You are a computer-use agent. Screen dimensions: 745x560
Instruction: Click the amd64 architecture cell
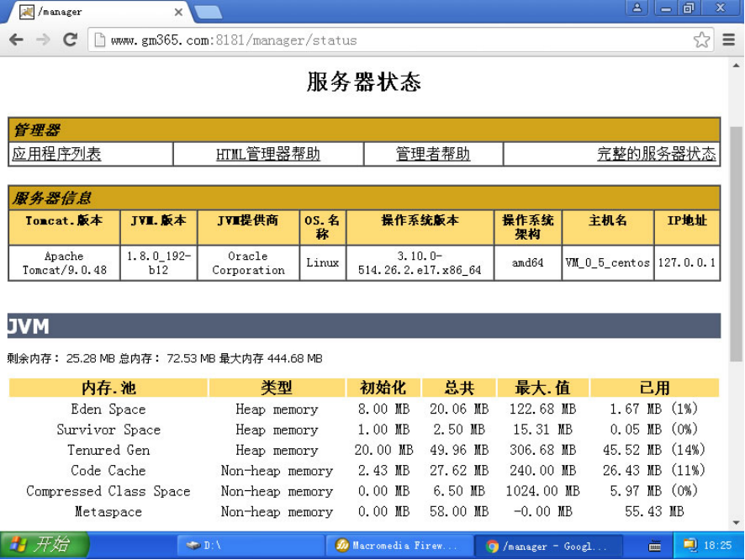pyautogui.click(x=528, y=263)
